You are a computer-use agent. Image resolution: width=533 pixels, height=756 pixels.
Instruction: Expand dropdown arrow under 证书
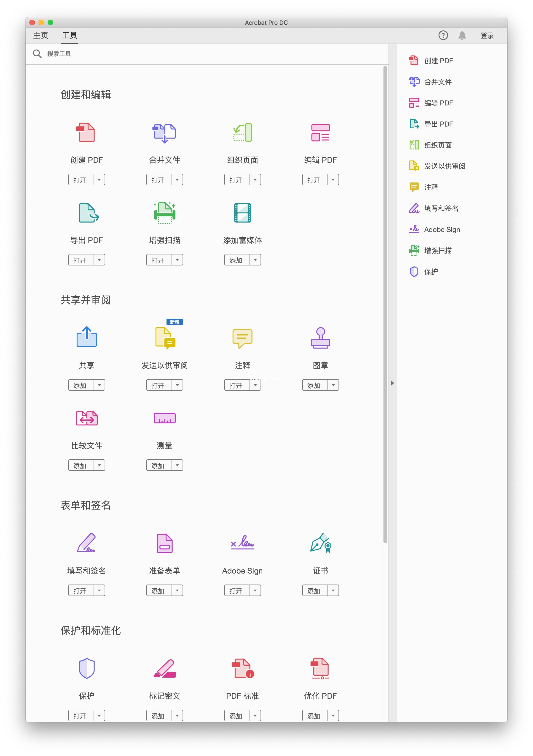(x=333, y=590)
